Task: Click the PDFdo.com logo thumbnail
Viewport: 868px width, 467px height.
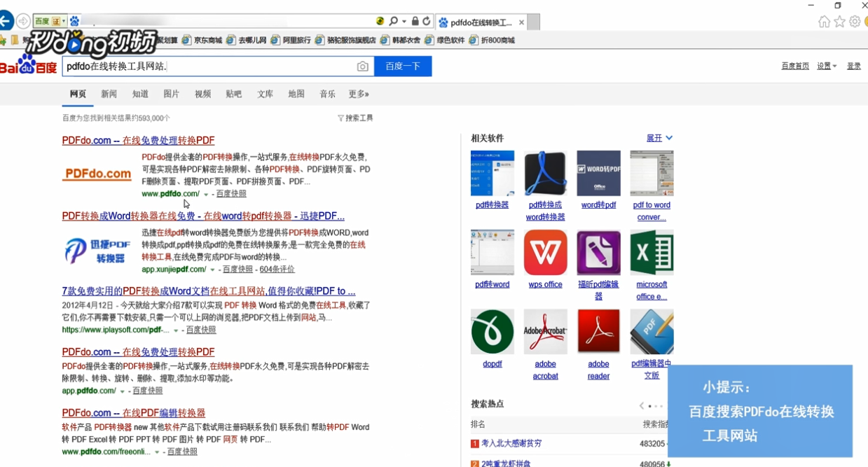Action: (97, 174)
